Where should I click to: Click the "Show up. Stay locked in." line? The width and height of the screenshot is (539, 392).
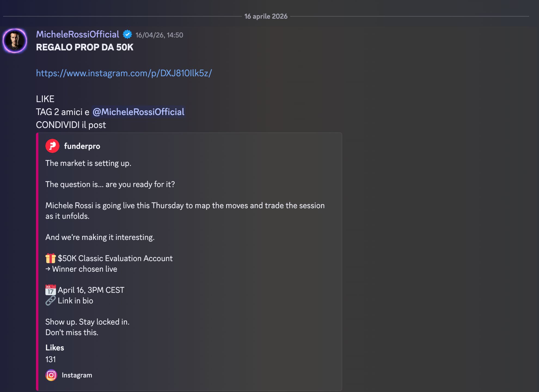coord(87,322)
